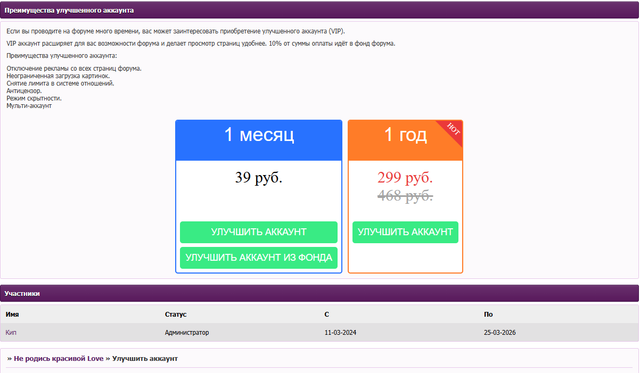Click the Имя column header
Image resolution: width=640 pixels, height=373 pixels.
(x=12, y=314)
